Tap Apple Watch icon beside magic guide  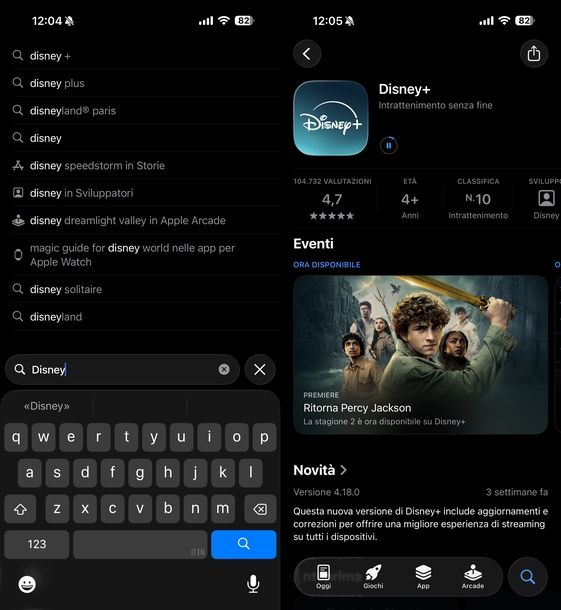(18, 255)
